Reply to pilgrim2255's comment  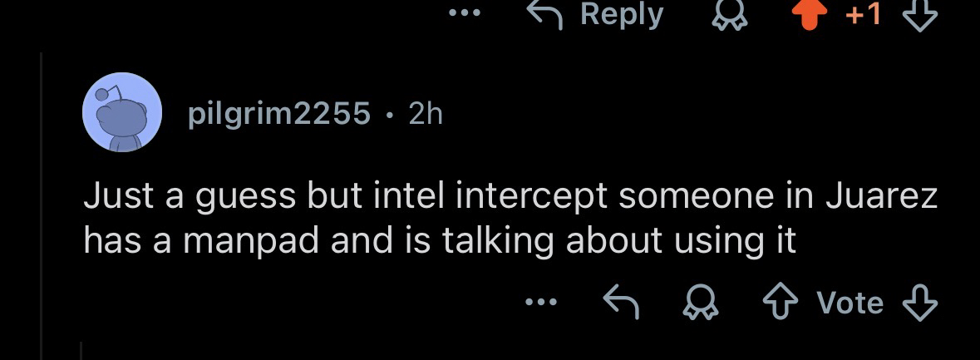point(619,303)
